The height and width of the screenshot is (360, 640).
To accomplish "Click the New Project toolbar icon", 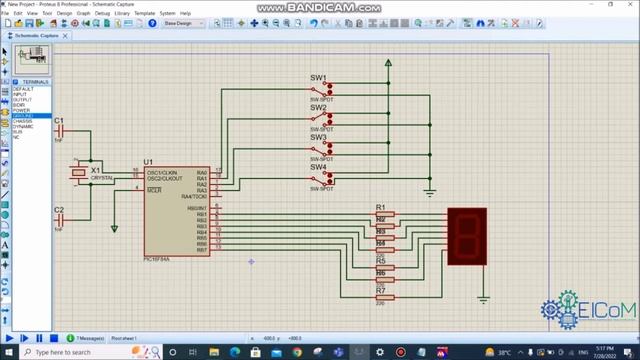I will click(8, 23).
